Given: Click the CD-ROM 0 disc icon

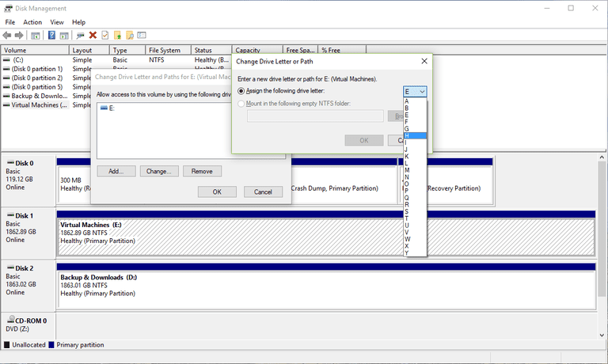Looking at the screenshot, I should (11, 320).
